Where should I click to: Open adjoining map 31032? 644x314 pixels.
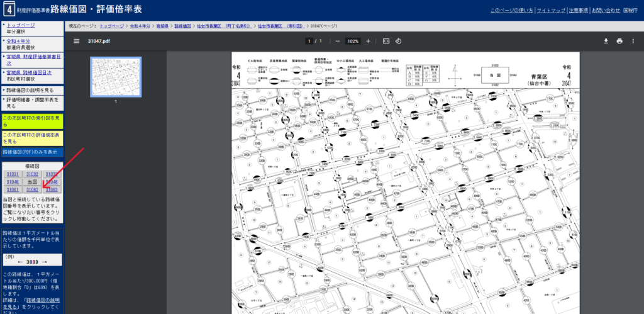(33, 174)
